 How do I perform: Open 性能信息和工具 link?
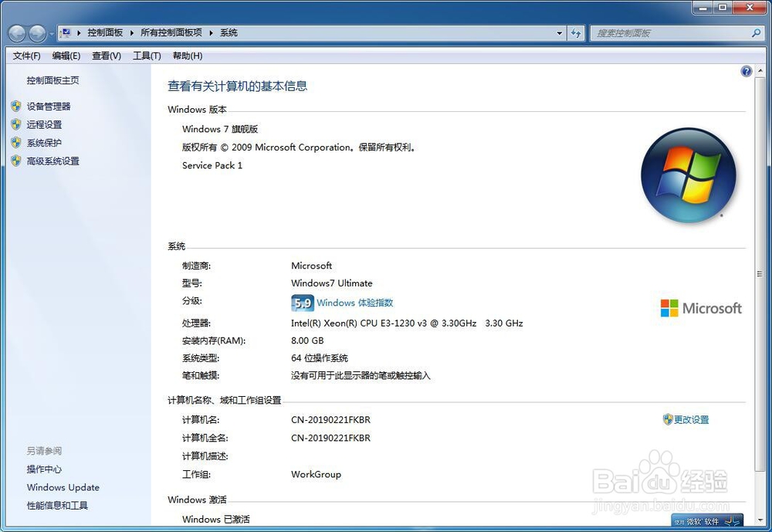57,506
